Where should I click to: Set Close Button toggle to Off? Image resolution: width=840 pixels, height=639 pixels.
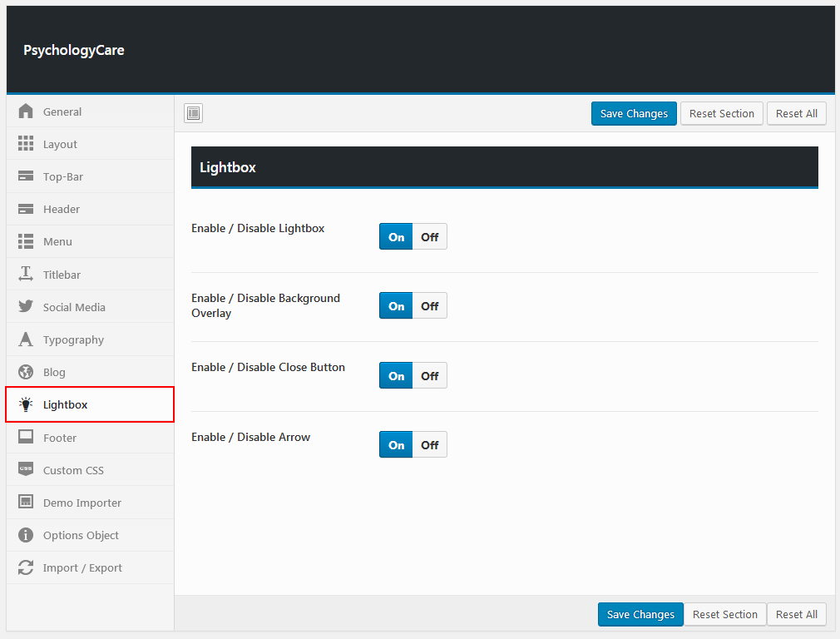click(429, 376)
